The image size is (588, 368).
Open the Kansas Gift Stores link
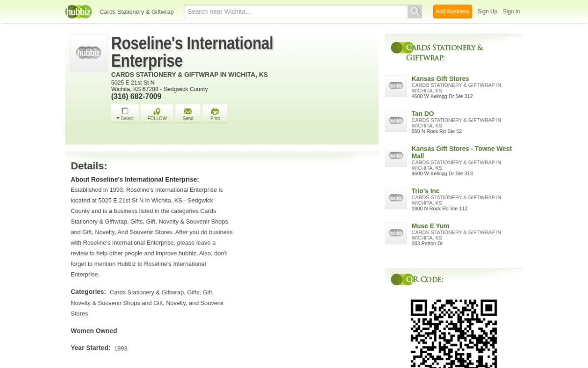pos(440,79)
